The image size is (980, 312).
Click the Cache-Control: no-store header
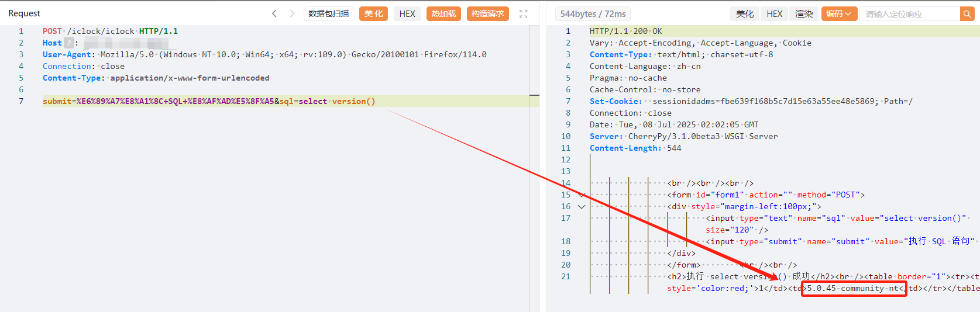click(x=645, y=89)
